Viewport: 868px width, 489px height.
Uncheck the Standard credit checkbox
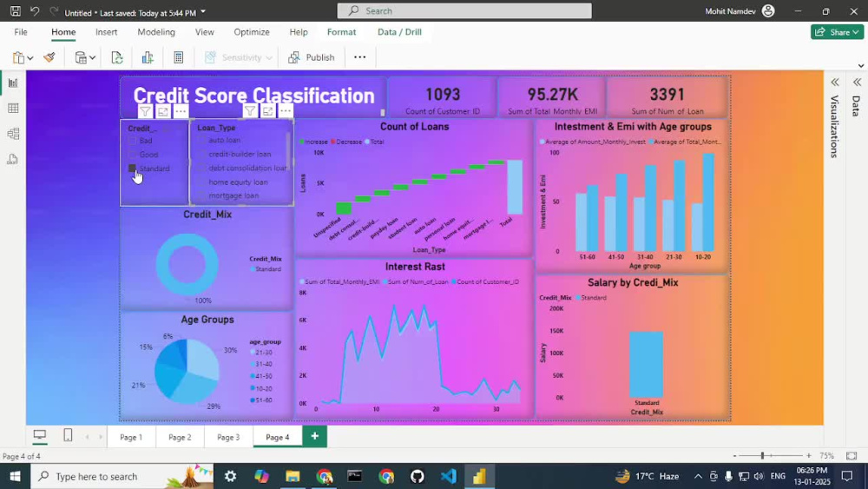(132, 169)
